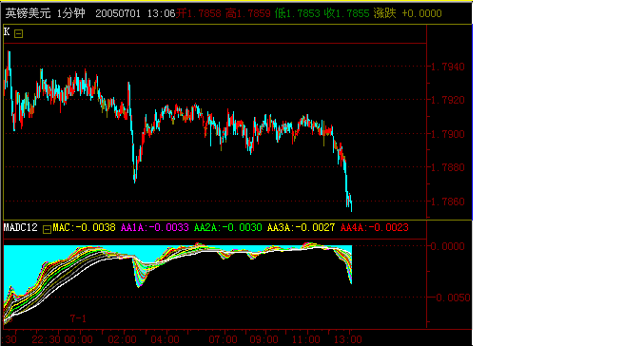Click the 1.7920 price axis label
This screenshot has width=644, height=346.
[448, 100]
